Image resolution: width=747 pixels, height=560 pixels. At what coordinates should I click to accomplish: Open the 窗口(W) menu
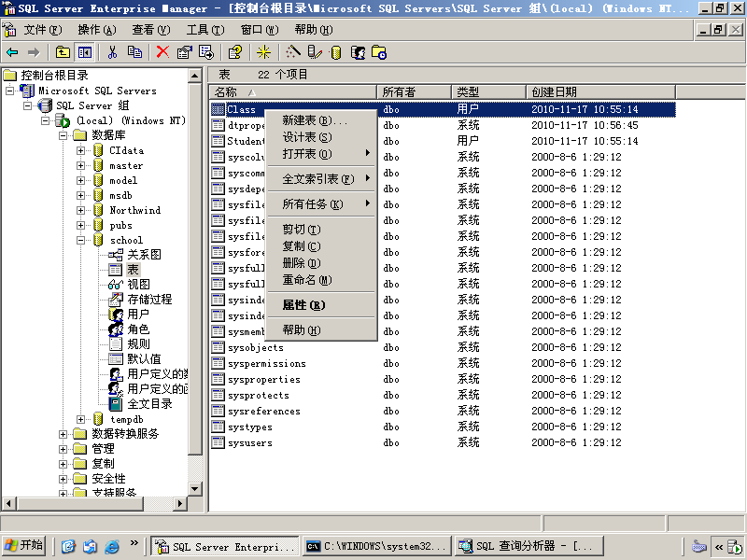click(x=260, y=30)
